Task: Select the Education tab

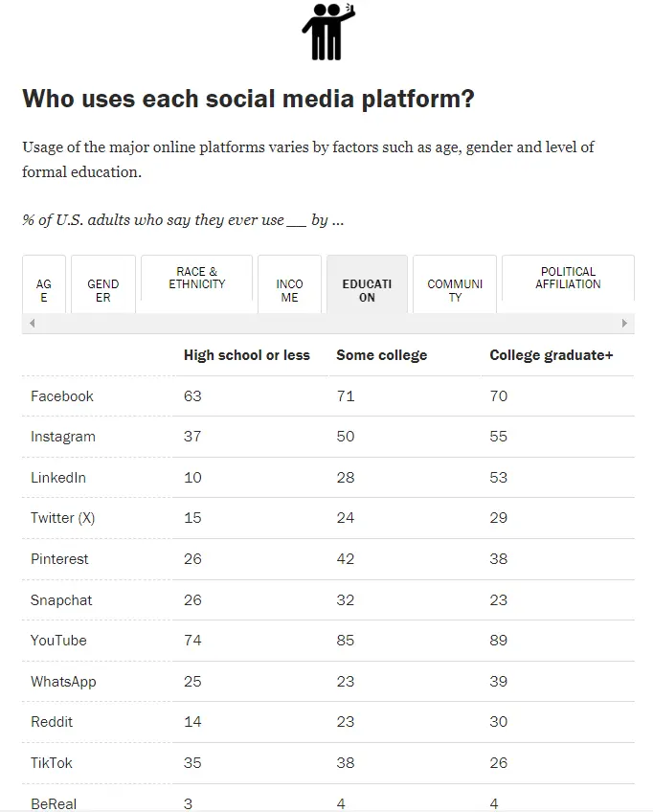Action: click(367, 290)
